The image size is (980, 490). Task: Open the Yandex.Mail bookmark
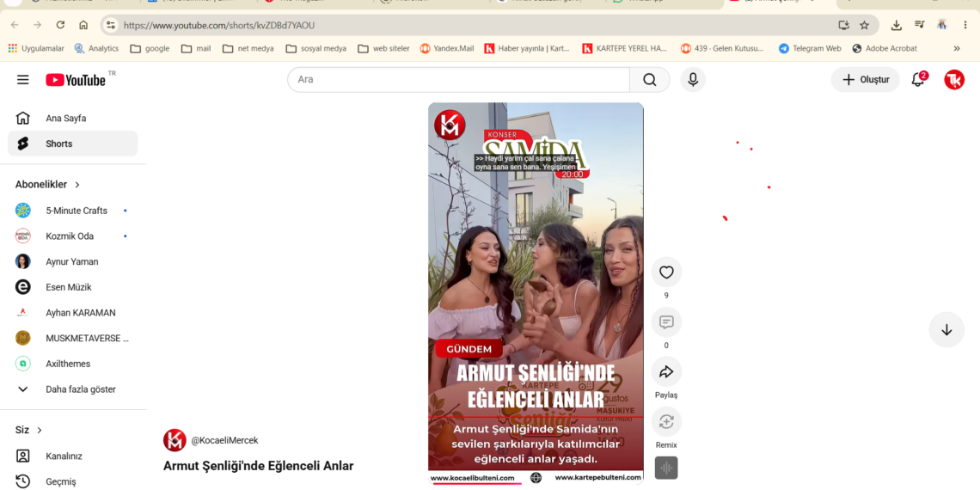tap(447, 48)
